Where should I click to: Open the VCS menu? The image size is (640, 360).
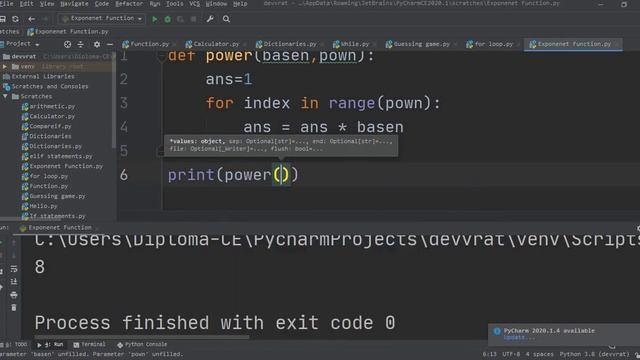[195, 4]
